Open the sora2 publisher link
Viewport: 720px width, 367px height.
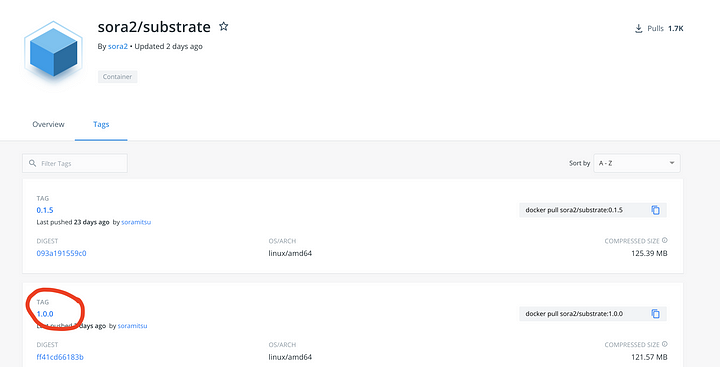118,46
